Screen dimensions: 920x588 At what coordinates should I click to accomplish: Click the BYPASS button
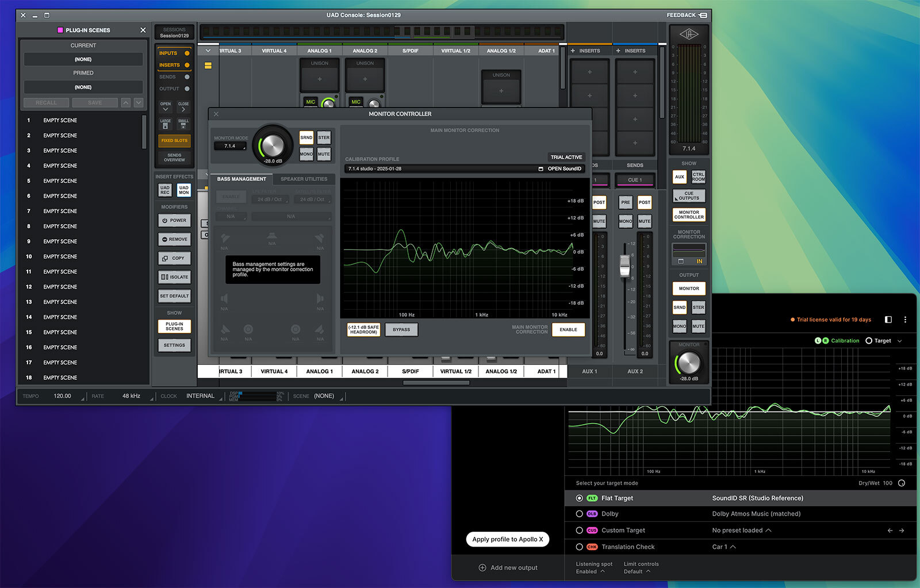pyautogui.click(x=401, y=329)
